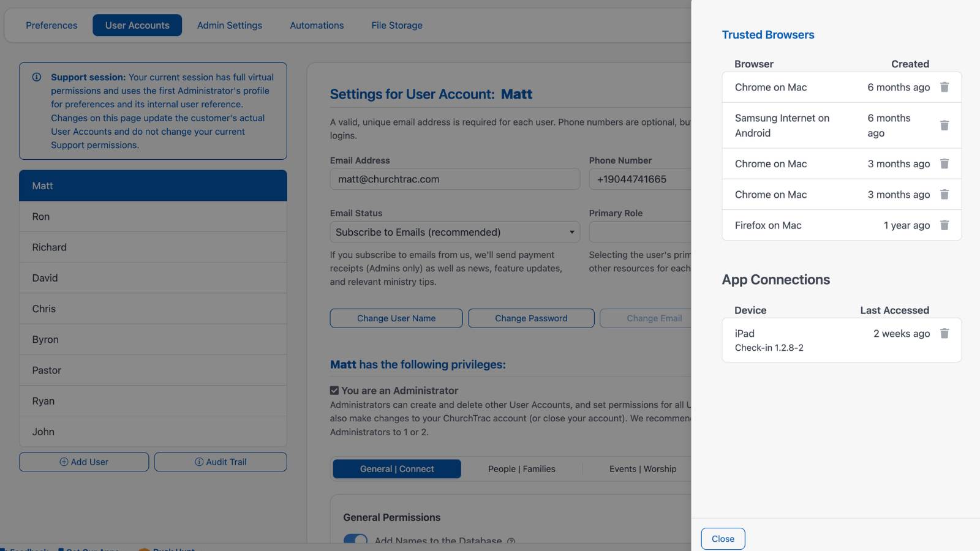Click the Phone Number input field
The image size is (980, 551).
(640, 179)
